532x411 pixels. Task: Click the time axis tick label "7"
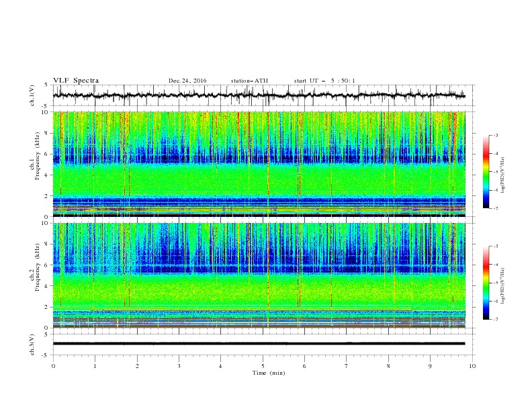[347, 366]
